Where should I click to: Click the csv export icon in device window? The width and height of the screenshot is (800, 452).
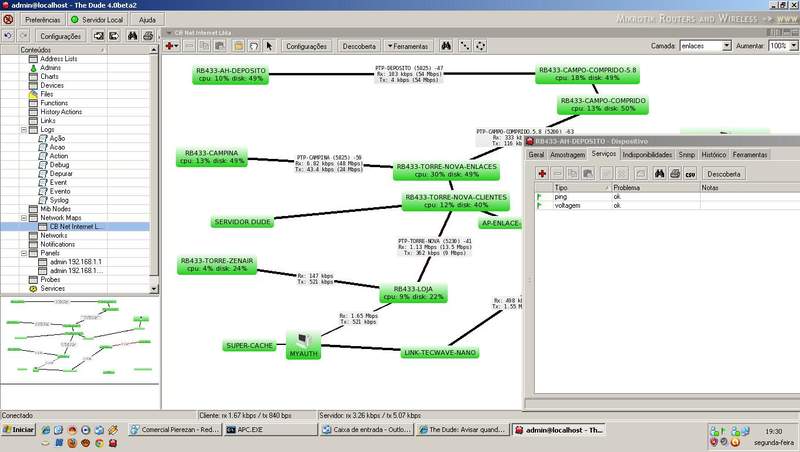[690, 174]
